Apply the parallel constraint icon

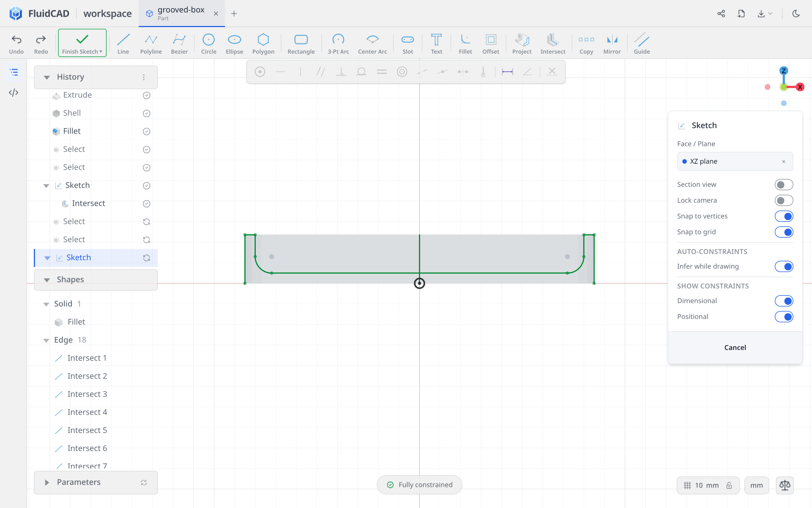[x=321, y=72]
